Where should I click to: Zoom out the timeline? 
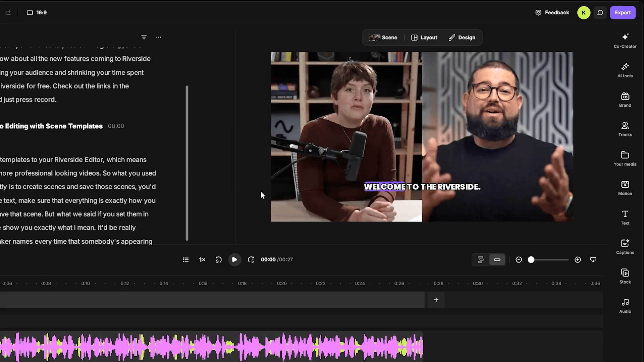519,260
